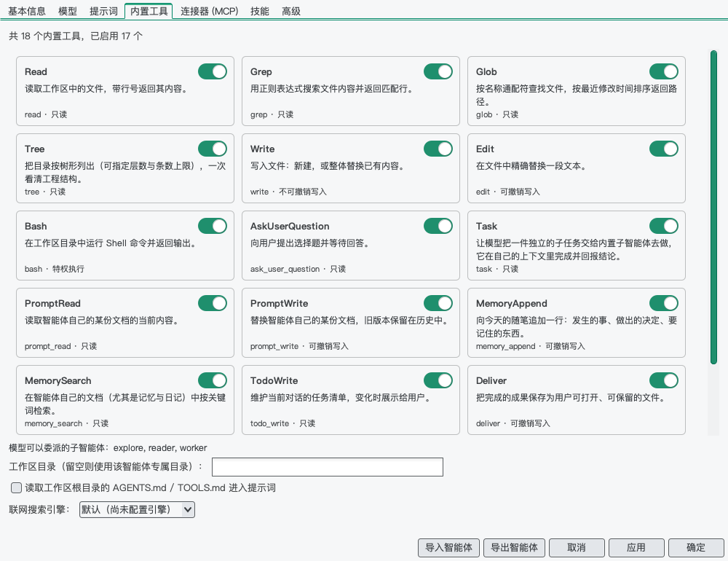Screen dimensions: 728x561
Task: Toggle the Task tool switch
Action: (663, 226)
